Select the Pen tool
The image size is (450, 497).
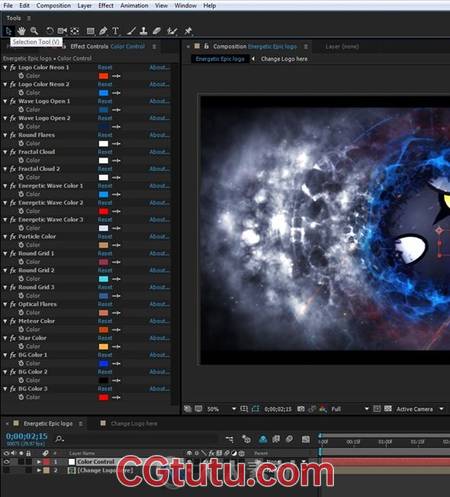pyautogui.click(x=103, y=31)
